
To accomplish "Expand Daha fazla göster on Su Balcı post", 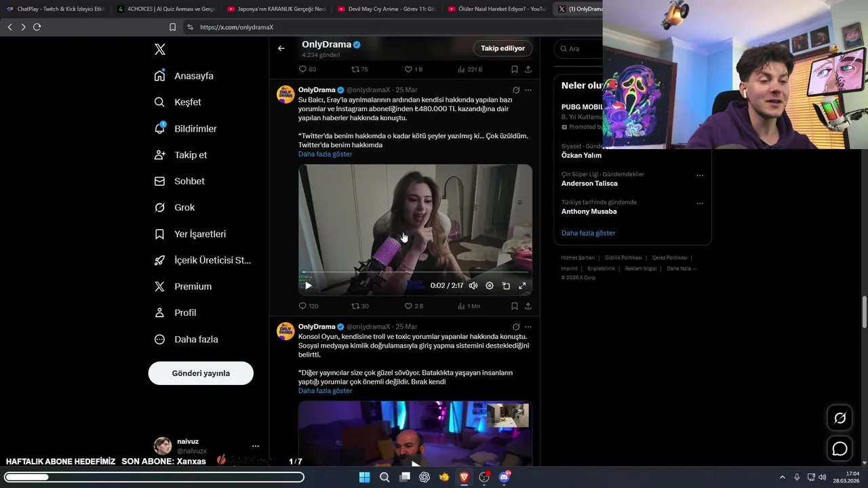I will tap(325, 155).
